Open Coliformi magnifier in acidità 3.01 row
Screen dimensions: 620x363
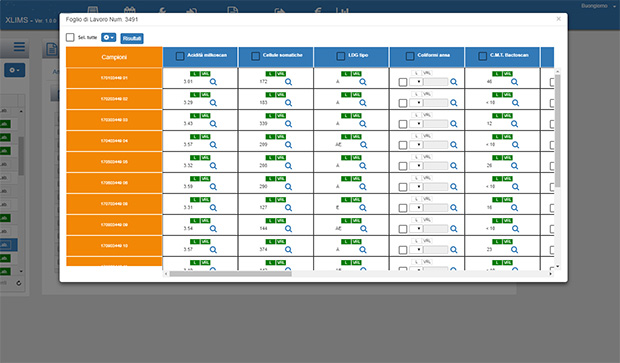click(454, 82)
